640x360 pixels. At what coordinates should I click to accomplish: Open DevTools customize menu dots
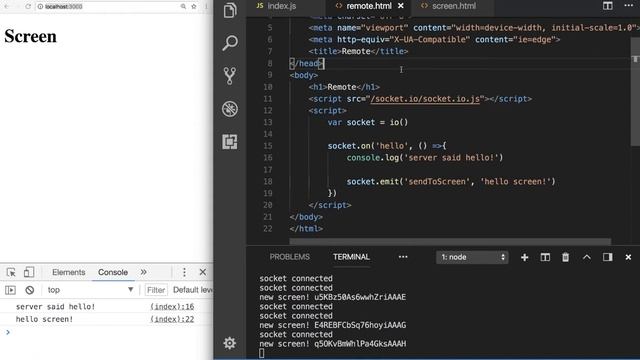click(184, 272)
